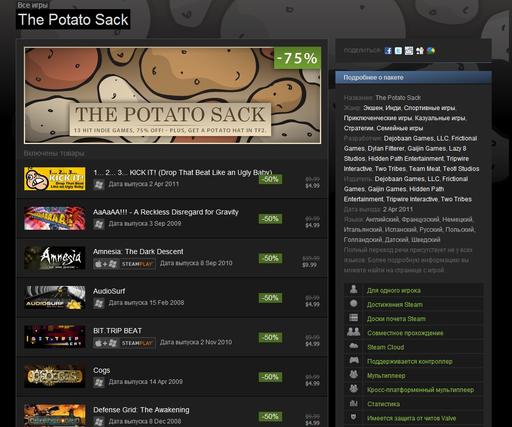Image resolution: width=512 pixels, height=427 pixels.
Task: Click the Steam Cloud icon
Action: pyautogui.click(x=354, y=346)
